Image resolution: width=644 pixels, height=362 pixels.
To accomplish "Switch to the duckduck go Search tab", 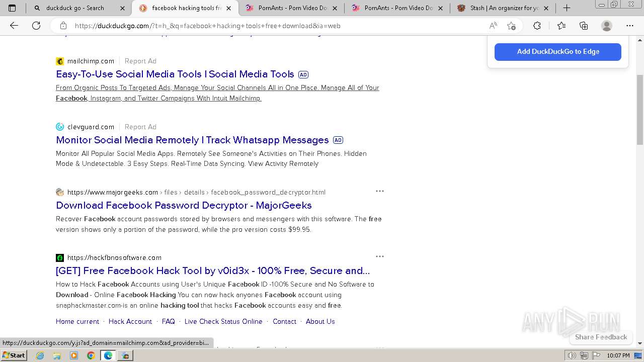I will click(78, 8).
